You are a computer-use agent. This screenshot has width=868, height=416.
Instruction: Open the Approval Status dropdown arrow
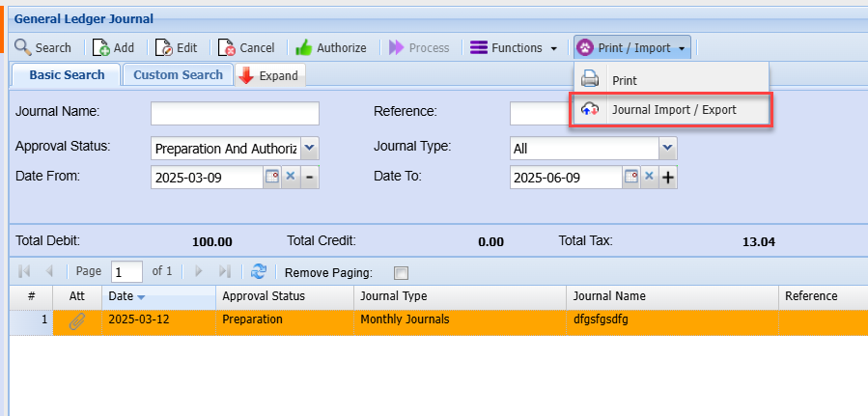[x=309, y=149]
